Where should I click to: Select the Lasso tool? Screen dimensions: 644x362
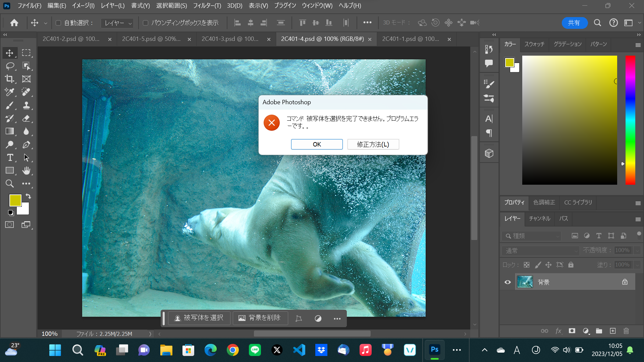(10, 66)
